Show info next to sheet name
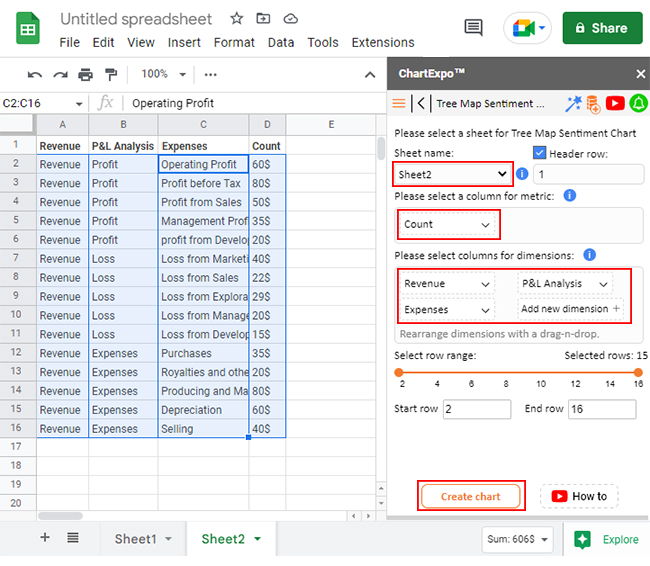Screen dimensions: 650x566 click(x=522, y=174)
